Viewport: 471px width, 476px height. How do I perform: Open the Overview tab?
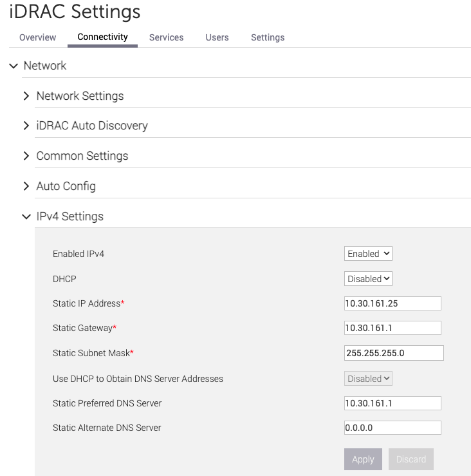[x=37, y=37]
